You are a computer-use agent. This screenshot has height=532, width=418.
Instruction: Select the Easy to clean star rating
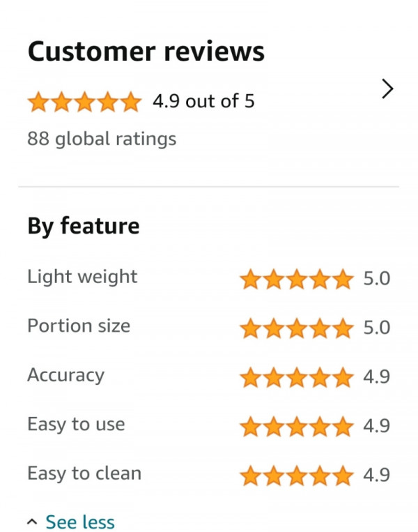click(x=297, y=476)
